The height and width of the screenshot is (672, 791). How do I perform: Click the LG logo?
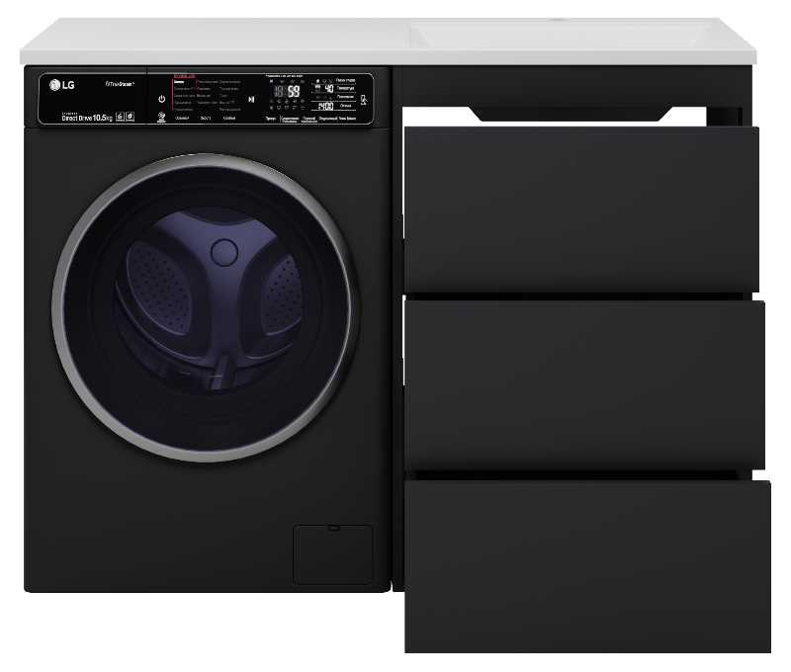[x=60, y=85]
